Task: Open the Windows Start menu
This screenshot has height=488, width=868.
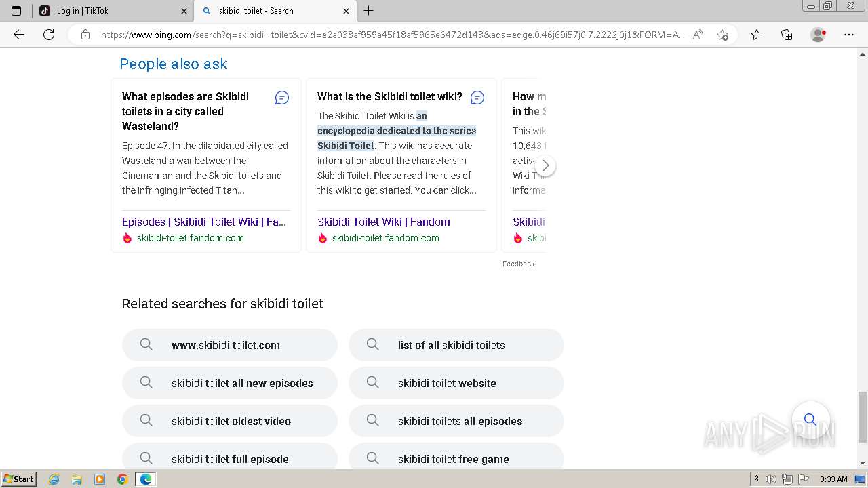Action: tap(18, 479)
